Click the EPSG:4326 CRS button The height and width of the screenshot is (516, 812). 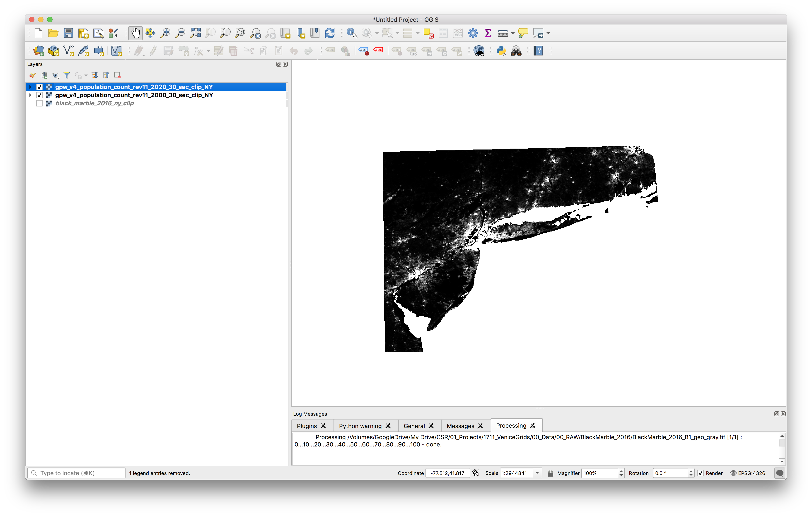(748, 473)
